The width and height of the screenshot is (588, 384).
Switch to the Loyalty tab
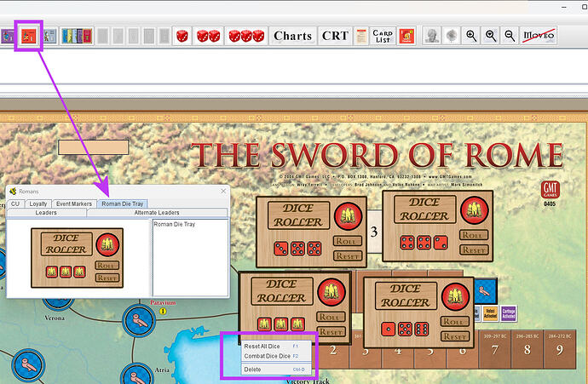pos(38,203)
